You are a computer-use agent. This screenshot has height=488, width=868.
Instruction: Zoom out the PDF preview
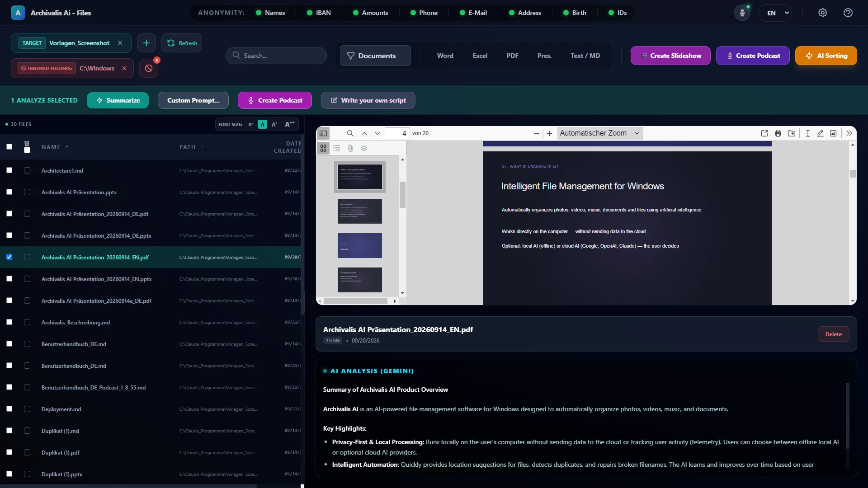coord(536,133)
